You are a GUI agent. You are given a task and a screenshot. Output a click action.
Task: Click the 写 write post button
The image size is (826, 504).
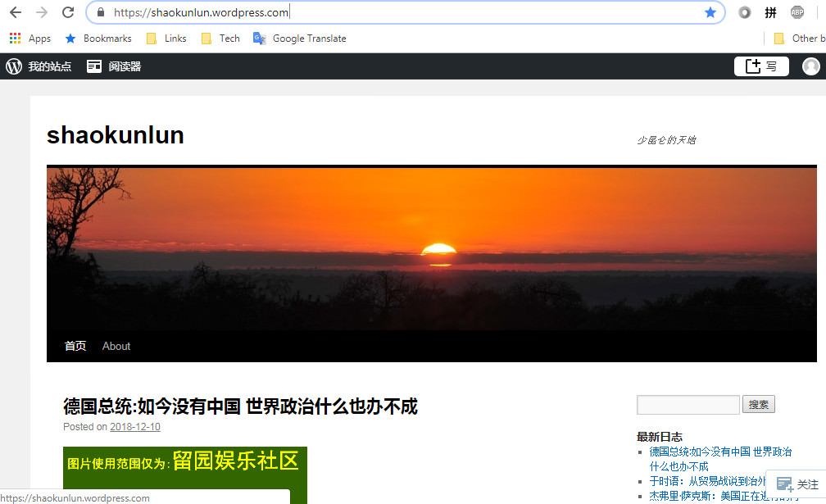tap(760, 66)
